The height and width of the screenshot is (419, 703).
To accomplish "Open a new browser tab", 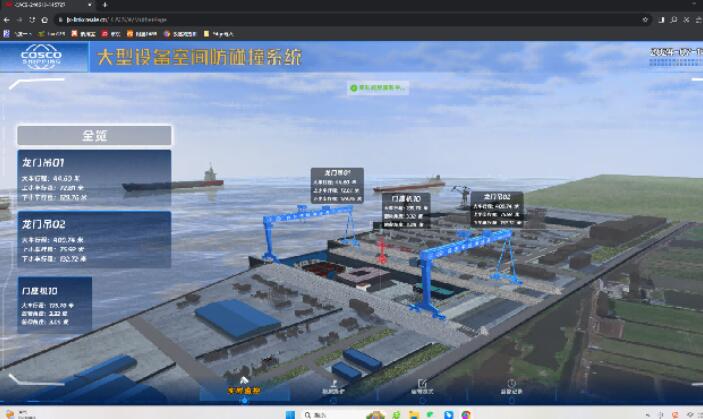I will click(105, 5).
